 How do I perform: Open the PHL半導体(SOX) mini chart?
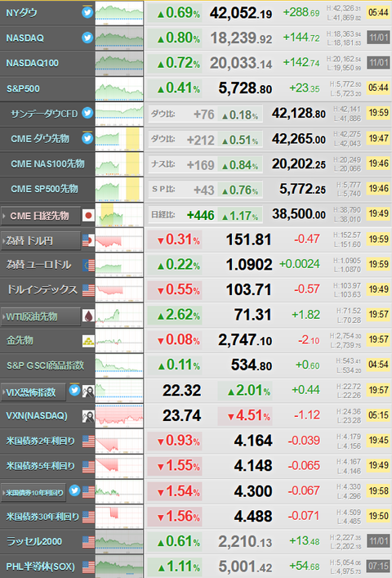tap(119, 567)
